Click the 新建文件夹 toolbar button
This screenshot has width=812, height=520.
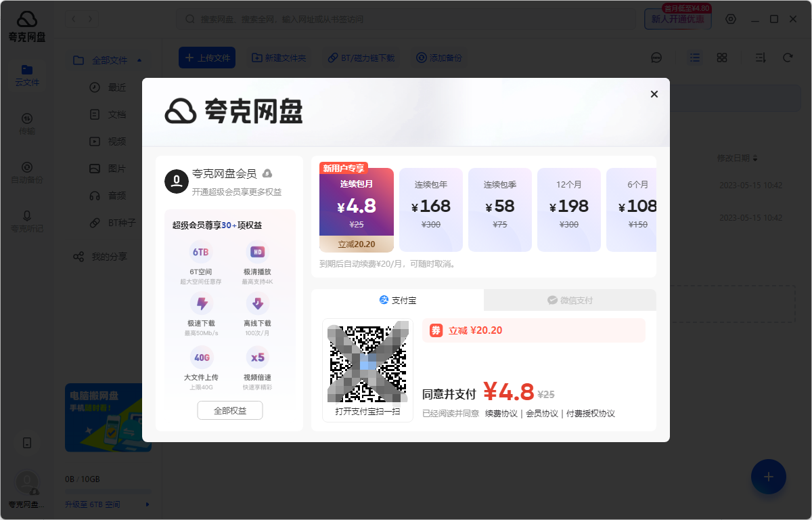tap(279, 58)
